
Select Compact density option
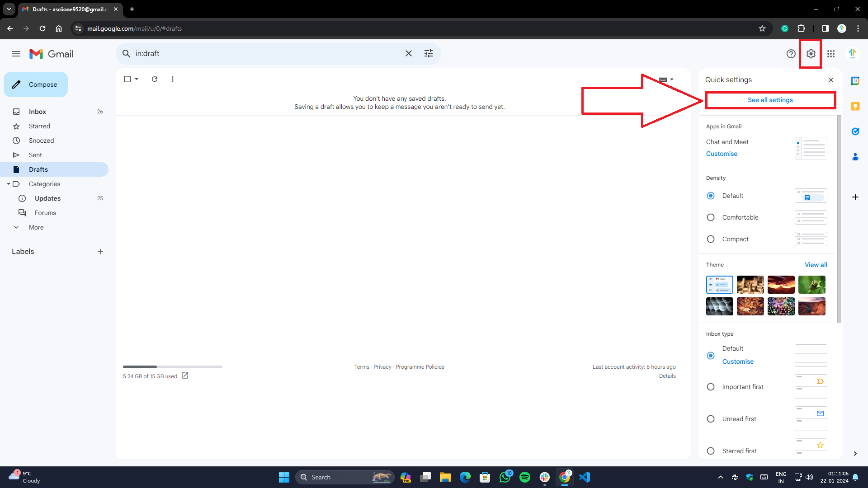711,239
